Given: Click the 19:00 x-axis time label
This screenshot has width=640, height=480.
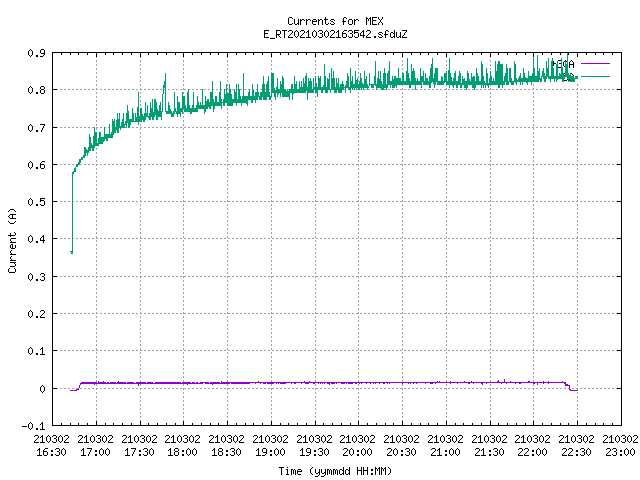Looking at the screenshot, I should (x=270, y=452).
